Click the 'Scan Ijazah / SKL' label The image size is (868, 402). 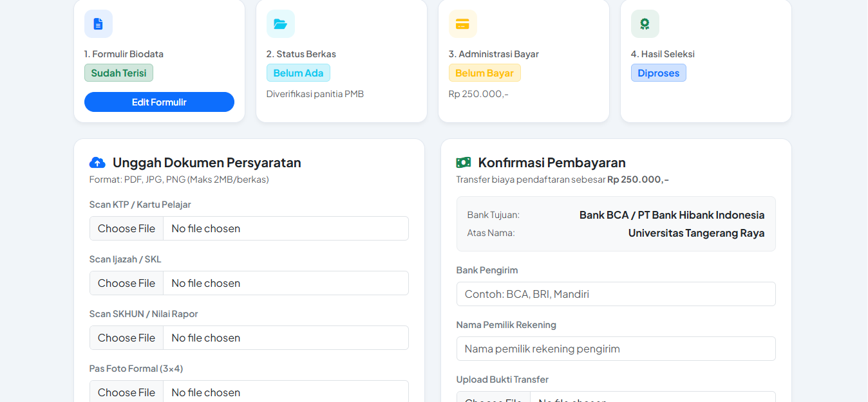[126, 259]
